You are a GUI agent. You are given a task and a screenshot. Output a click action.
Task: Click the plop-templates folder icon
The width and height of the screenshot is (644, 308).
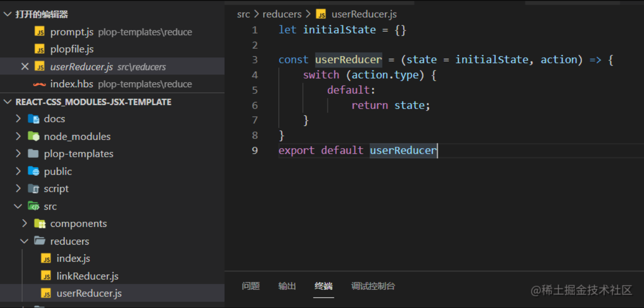click(33, 153)
